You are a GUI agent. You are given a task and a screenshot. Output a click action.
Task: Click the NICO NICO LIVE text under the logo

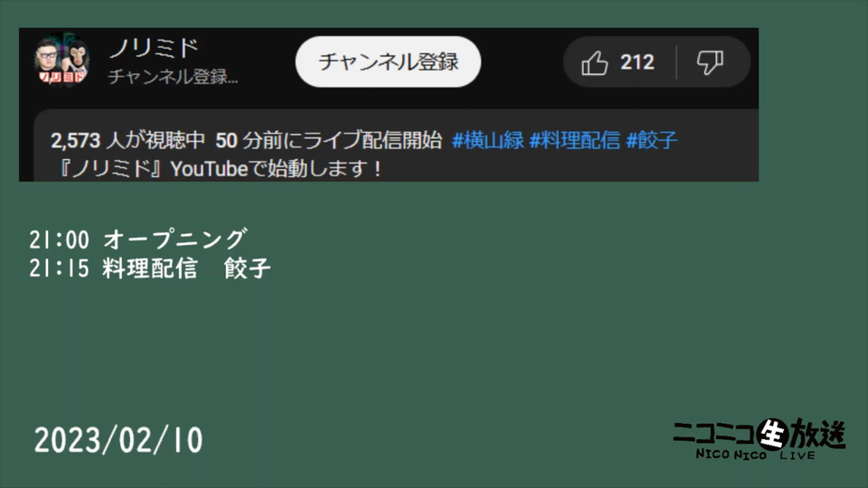pos(756,455)
